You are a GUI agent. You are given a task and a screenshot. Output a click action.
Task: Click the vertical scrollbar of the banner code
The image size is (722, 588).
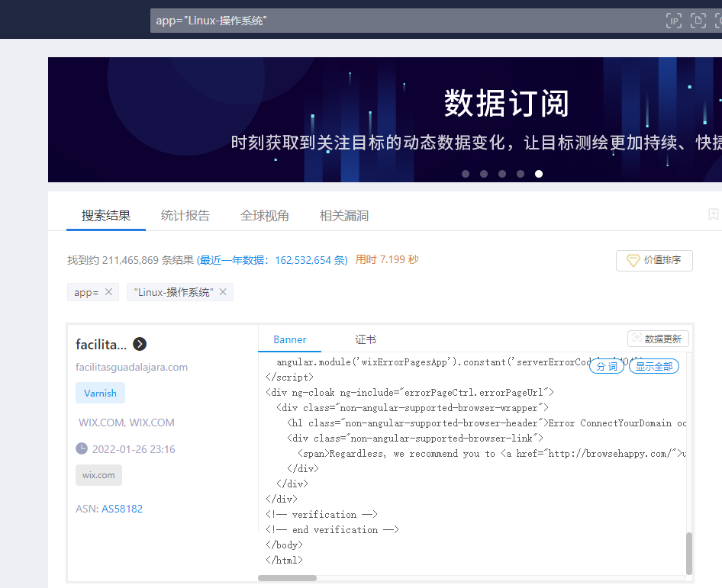(x=689, y=554)
